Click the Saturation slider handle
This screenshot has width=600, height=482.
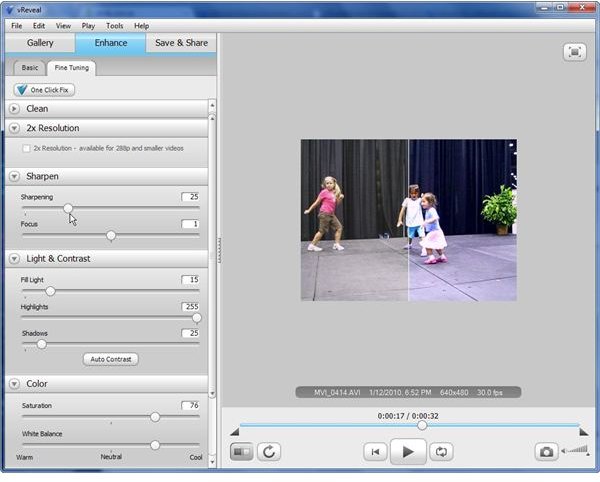tap(155, 417)
